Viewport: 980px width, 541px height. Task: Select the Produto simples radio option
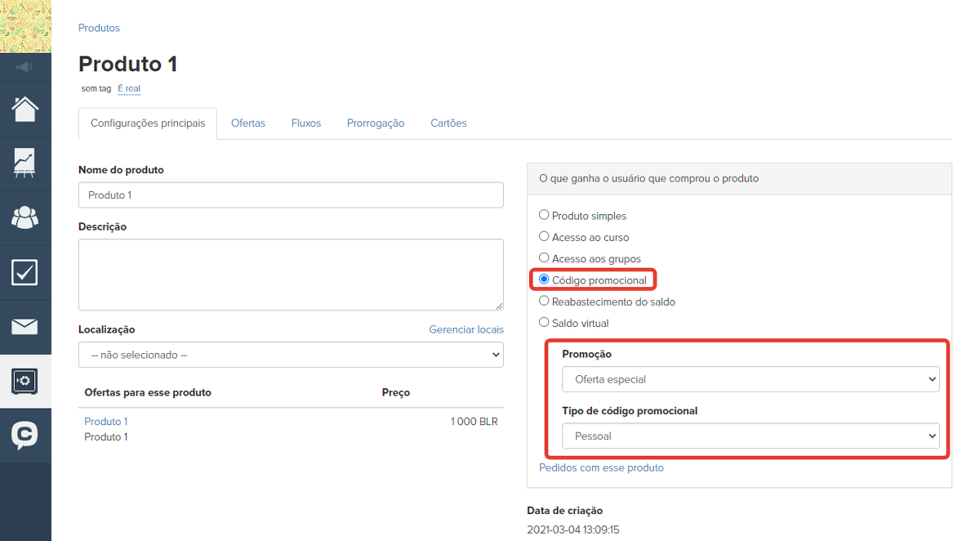pos(544,216)
